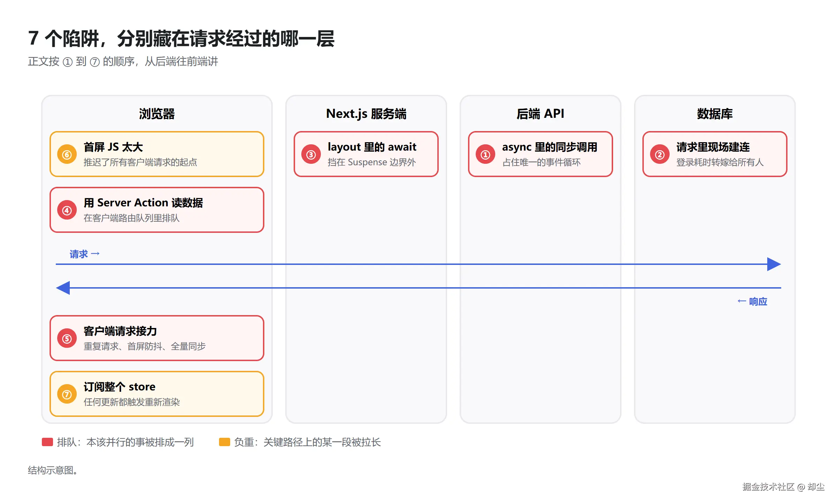Select the 订阅整个 store title
837x504 pixels.
(120, 387)
